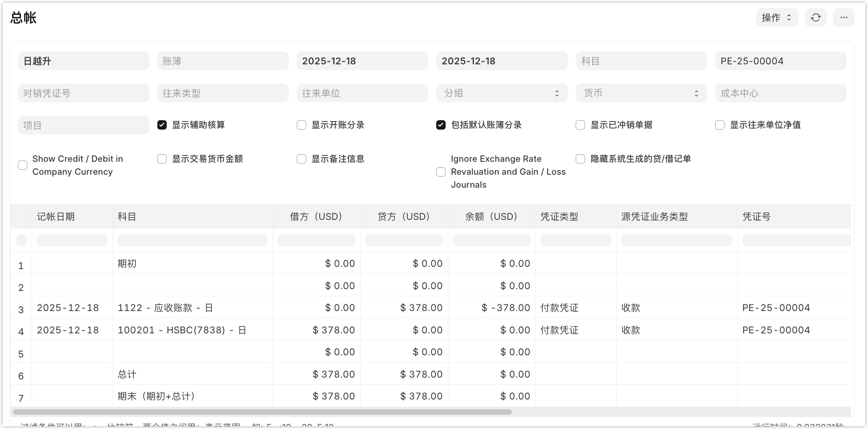Click the 科目 account filter field
868x429 pixels.
(x=641, y=61)
